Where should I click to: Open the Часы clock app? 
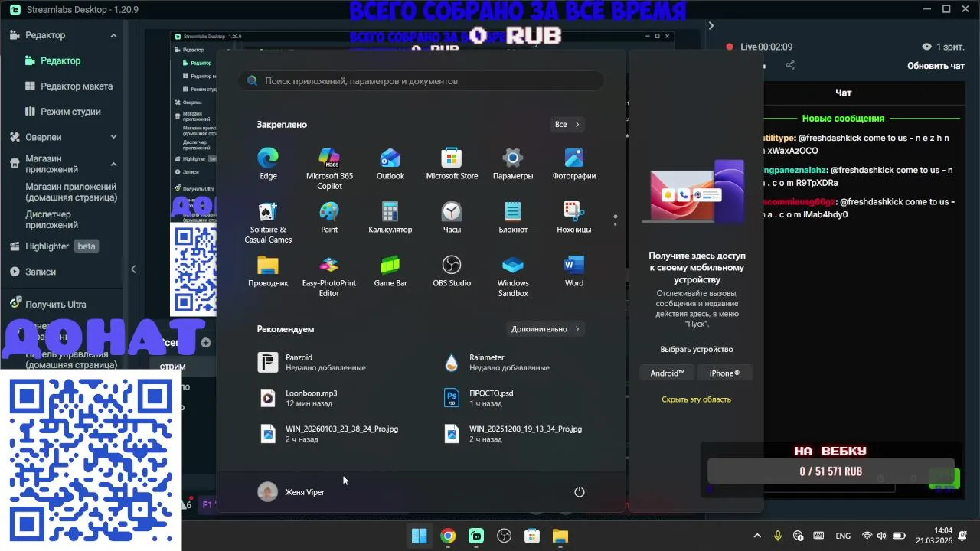click(452, 217)
